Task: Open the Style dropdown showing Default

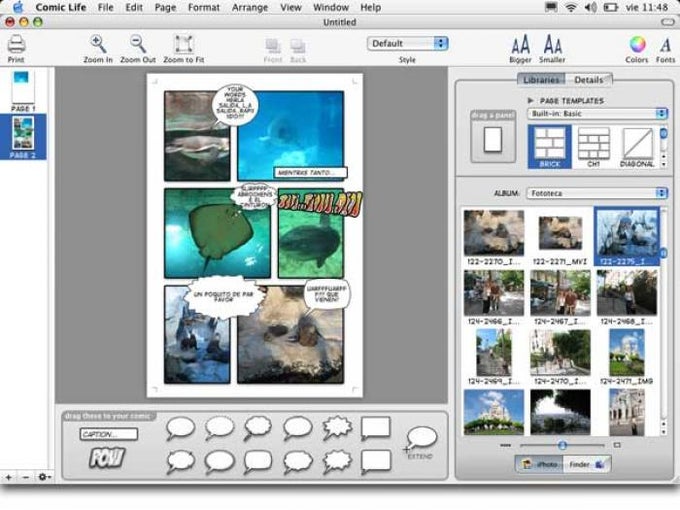Action: point(407,43)
